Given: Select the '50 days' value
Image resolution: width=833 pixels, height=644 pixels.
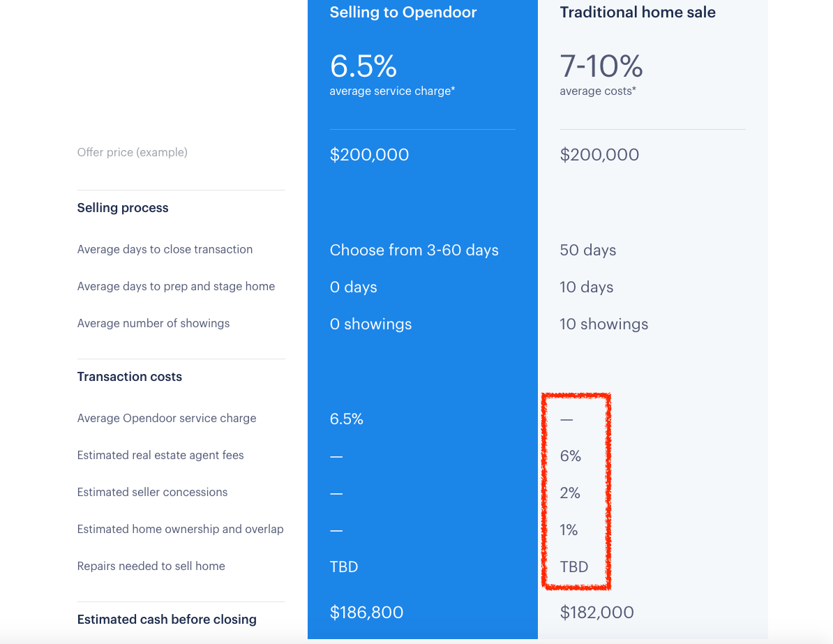Looking at the screenshot, I should click(588, 250).
